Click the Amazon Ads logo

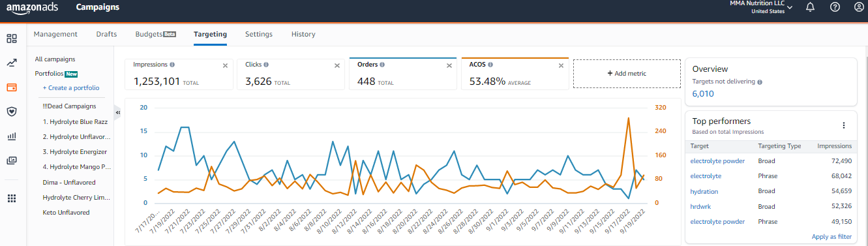coord(32,8)
